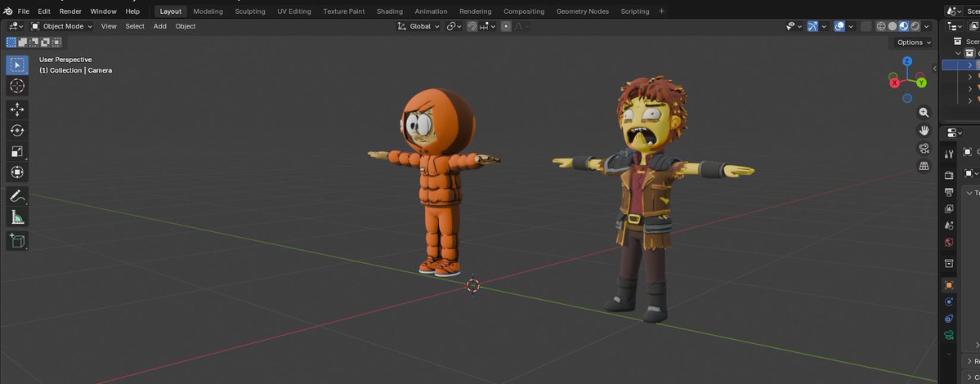This screenshot has height=384, width=980.
Task: Click the viewport zoom magnifier icon
Action: point(924,113)
